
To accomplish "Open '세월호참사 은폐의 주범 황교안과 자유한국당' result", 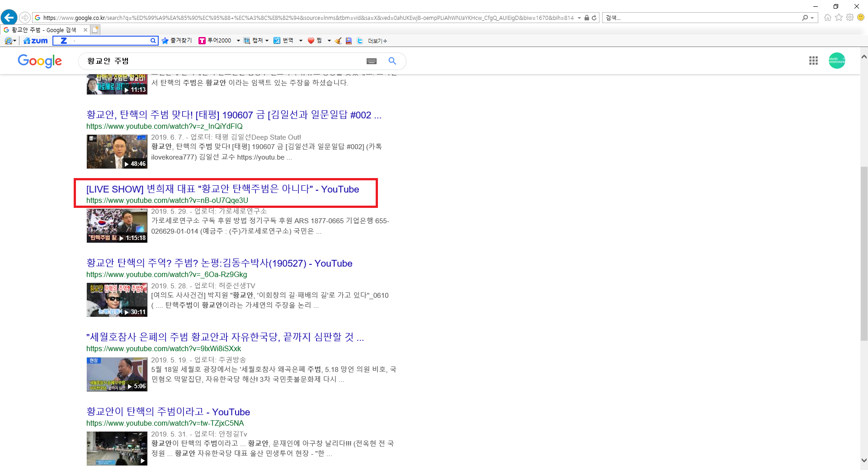I will (225, 337).
